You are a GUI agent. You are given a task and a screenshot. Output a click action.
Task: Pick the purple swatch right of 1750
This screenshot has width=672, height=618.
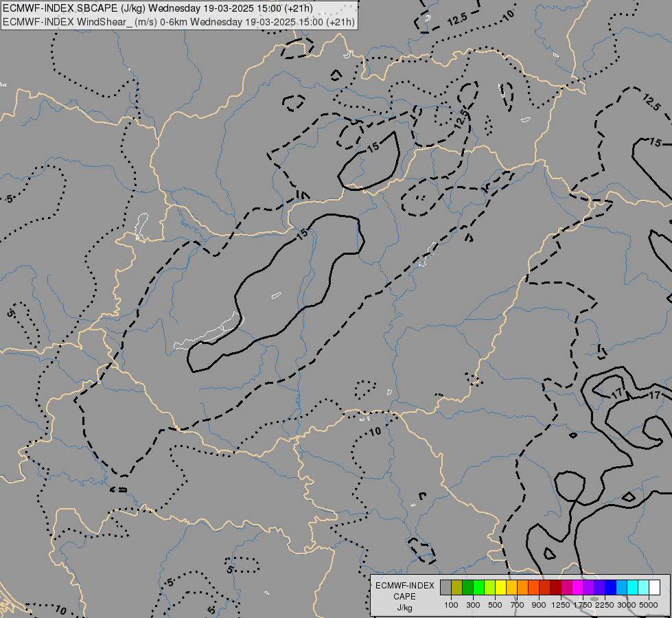point(588,588)
